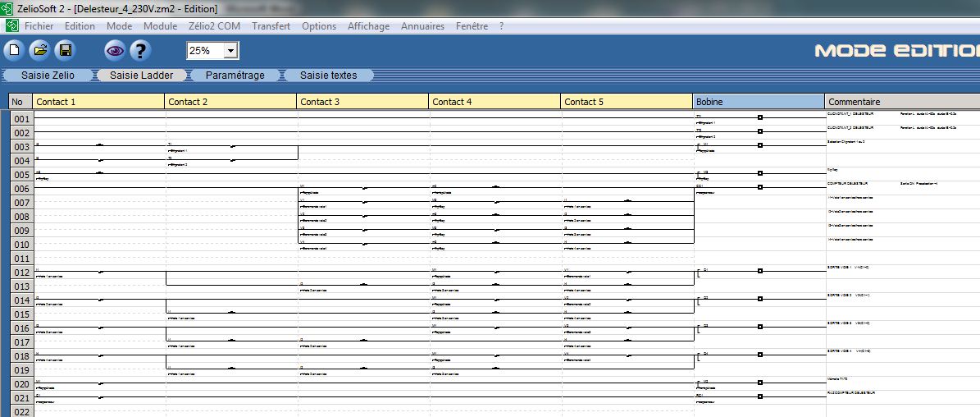Open the Paramétrage tab
The image size is (980, 417).
point(235,75)
